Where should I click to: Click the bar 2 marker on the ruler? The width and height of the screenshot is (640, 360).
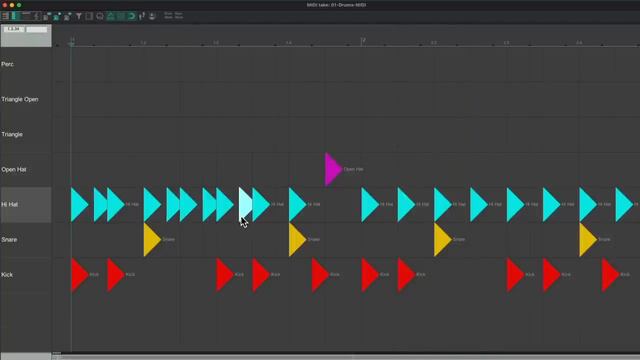pos(363,41)
